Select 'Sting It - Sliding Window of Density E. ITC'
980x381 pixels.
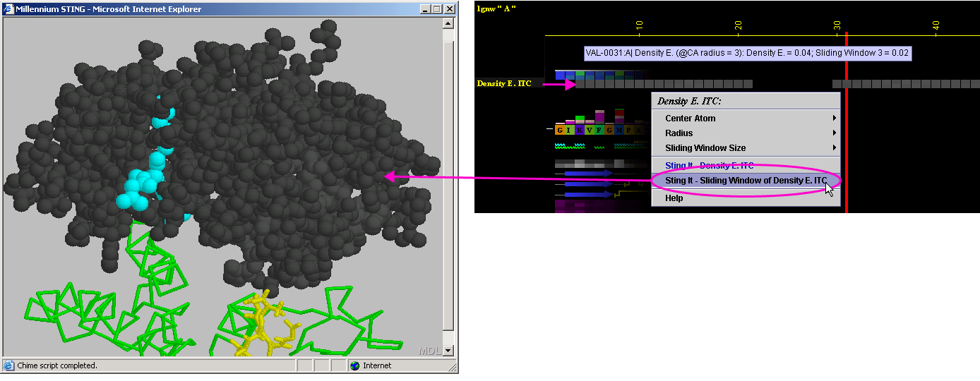pyautogui.click(x=746, y=181)
